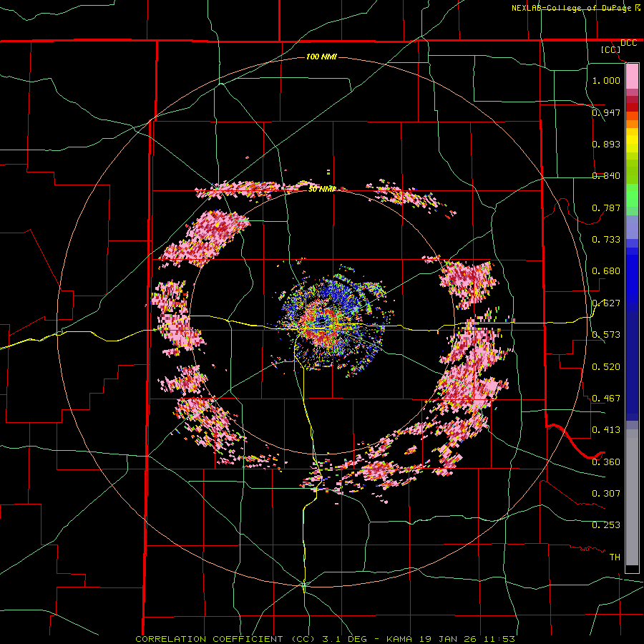The image size is (644, 644).
Task: Click the 0.467 scale value
Action: point(606,399)
